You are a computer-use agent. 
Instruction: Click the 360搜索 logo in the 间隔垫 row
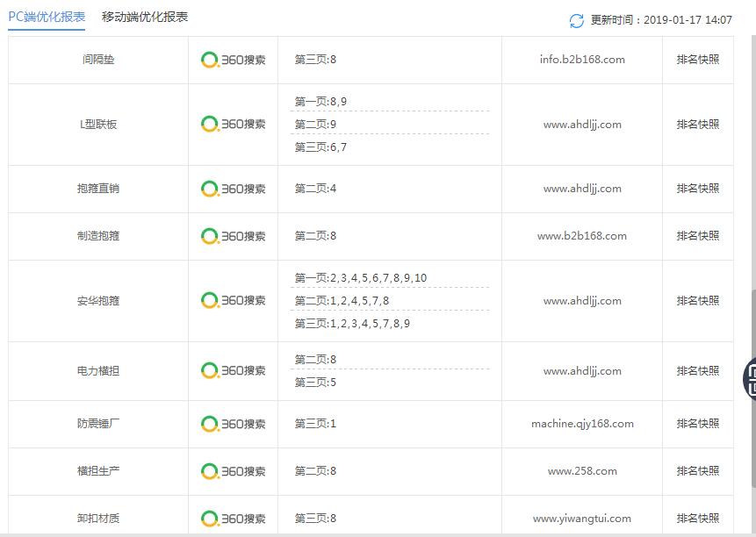click(233, 60)
